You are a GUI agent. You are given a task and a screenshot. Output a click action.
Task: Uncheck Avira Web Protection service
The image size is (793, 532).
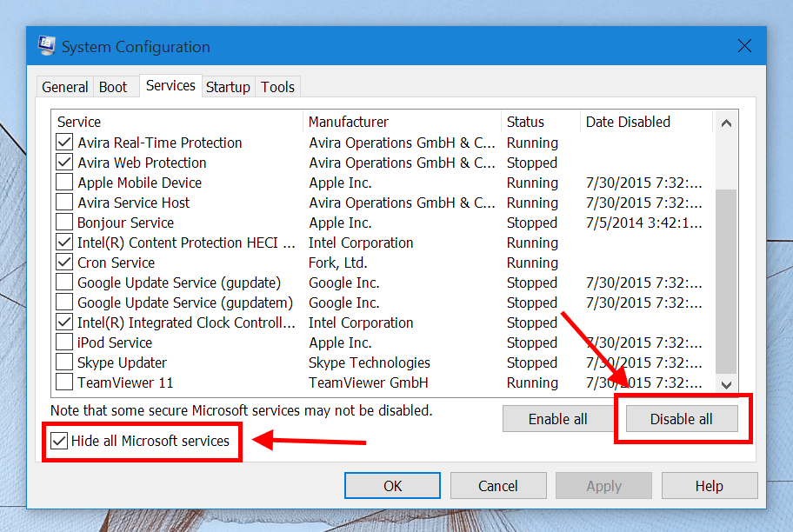64,163
